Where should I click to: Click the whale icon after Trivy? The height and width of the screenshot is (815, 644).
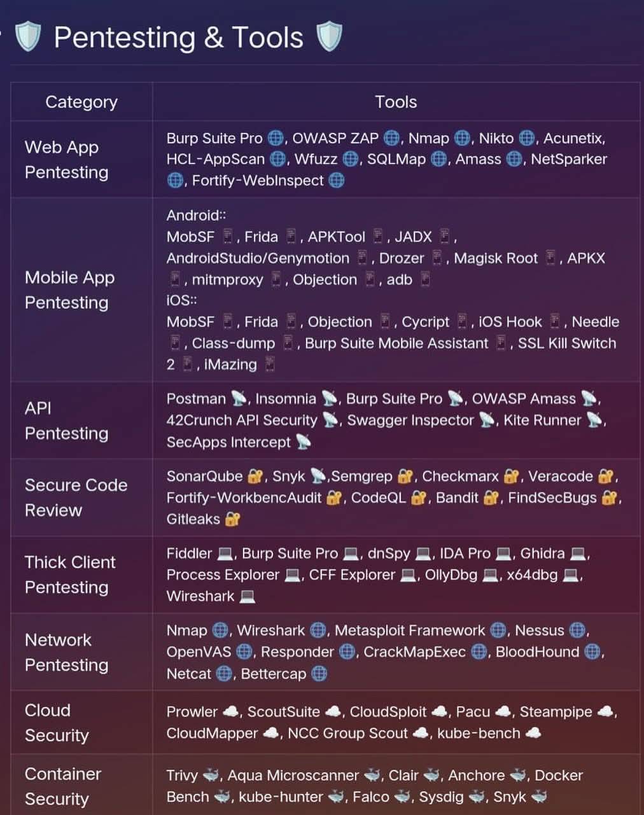coord(211,776)
